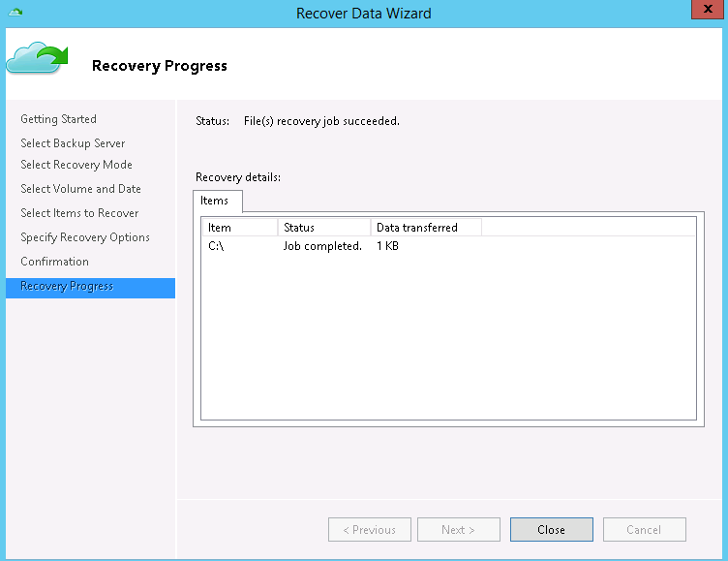Image resolution: width=728 pixels, height=561 pixels.
Task: Go to Select Backup Server step
Action: [73, 143]
